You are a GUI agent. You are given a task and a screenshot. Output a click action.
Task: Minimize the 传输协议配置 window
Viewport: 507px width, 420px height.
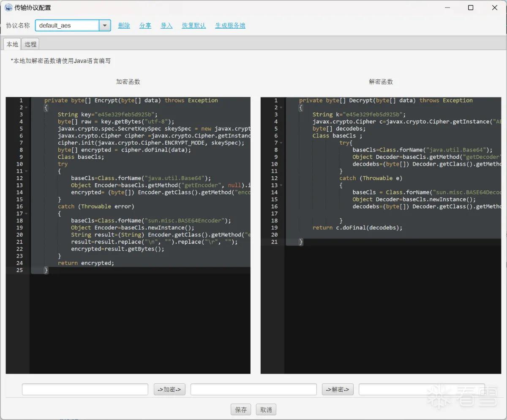447,8
